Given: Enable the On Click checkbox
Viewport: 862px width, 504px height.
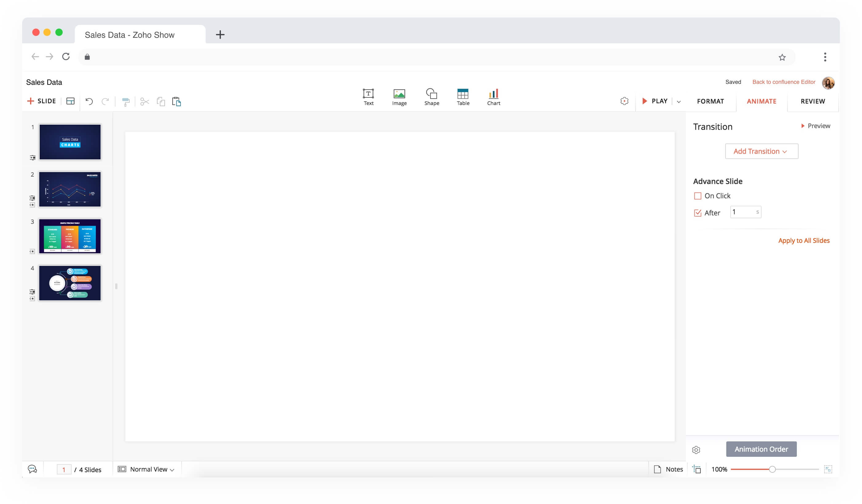Looking at the screenshot, I should (697, 196).
